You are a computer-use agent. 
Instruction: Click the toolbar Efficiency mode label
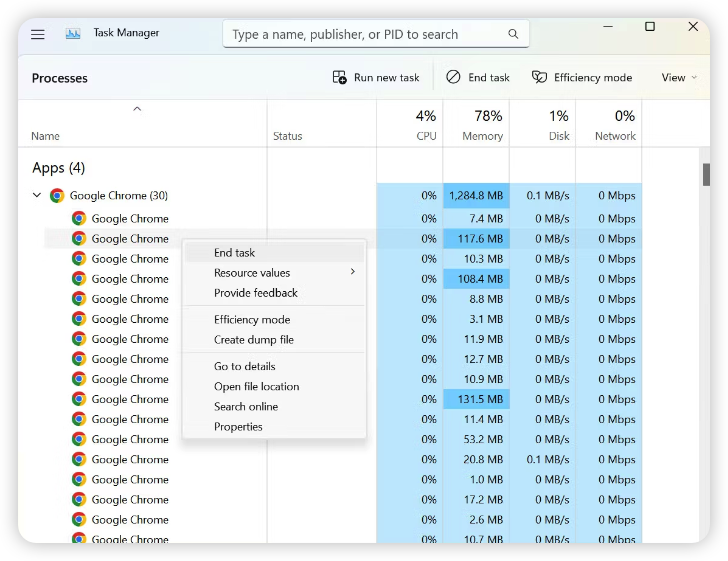(593, 78)
